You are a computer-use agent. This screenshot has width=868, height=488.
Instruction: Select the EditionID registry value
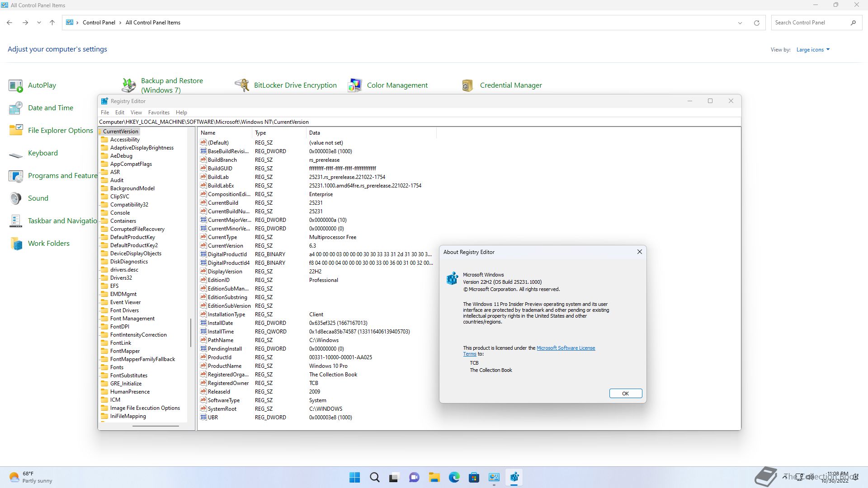point(219,280)
